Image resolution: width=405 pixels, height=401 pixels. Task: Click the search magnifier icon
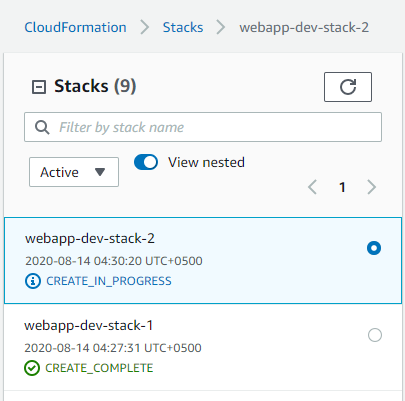(x=42, y=127)
